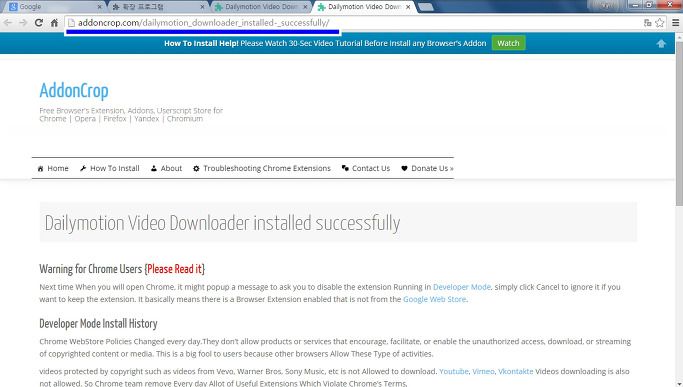Click the heart icon beside Donate Us
Viewport: 683px width, 387px height.
404,168
